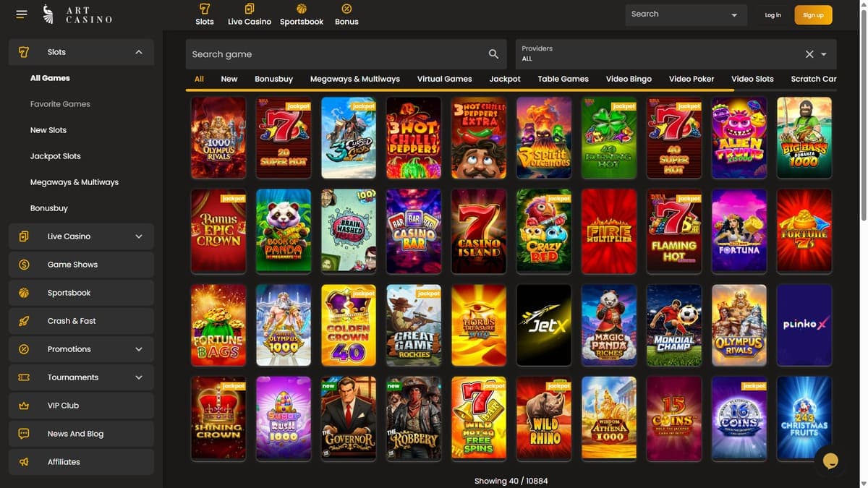Click the Art Casino logo
Image resolution: width=868 pixels, height=488 pixels.
77,14
